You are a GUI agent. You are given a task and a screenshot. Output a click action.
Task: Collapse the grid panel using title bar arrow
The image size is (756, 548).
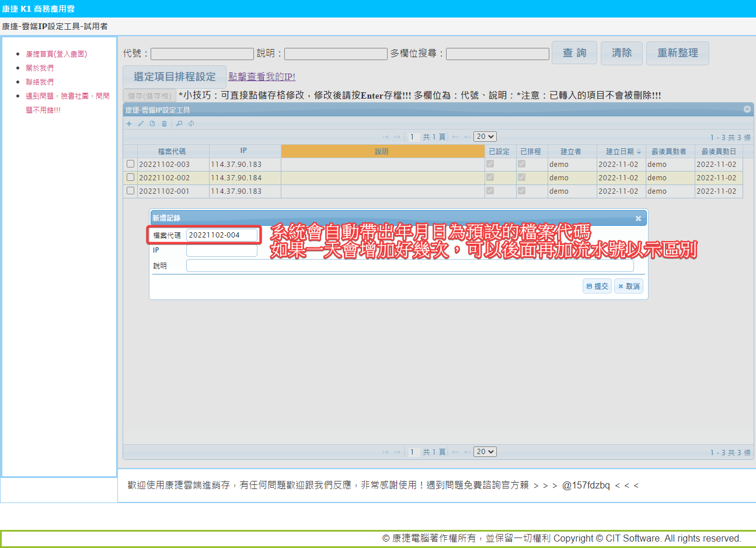tap(747, 109)
